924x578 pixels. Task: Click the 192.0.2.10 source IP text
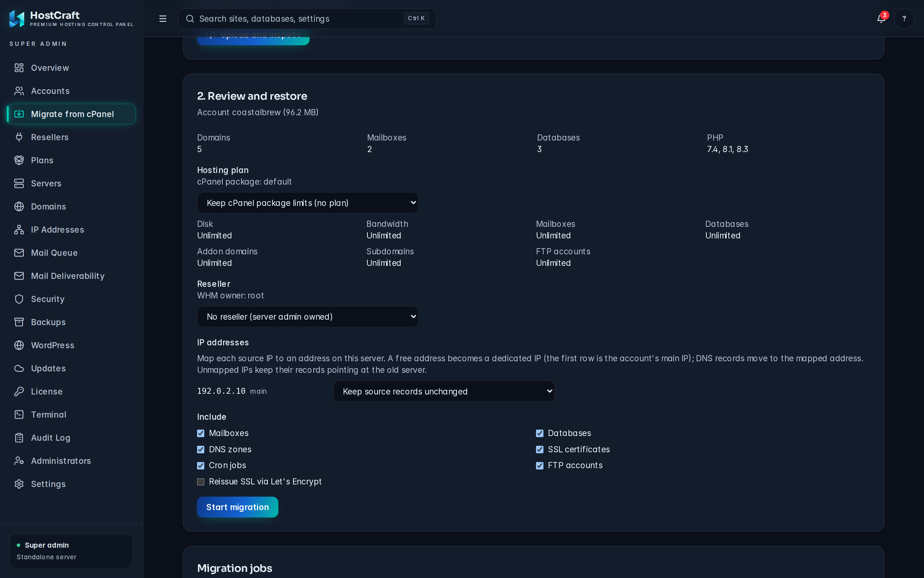[221, 391]
